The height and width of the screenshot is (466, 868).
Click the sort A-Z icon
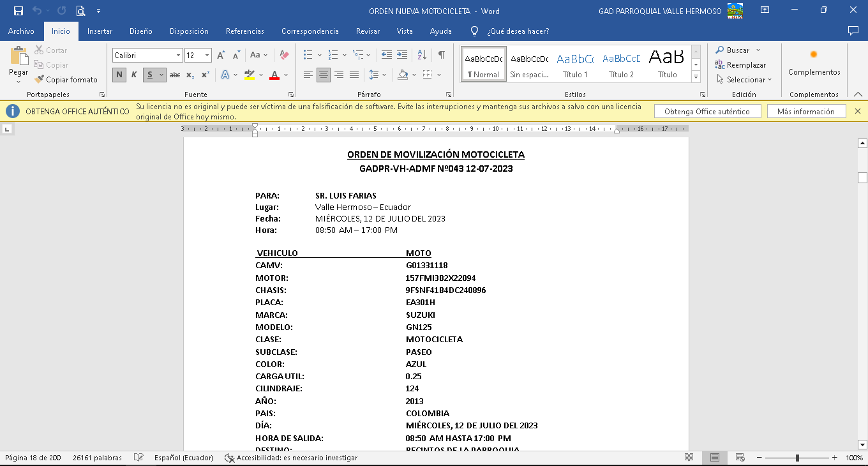[x=422, y=56]
